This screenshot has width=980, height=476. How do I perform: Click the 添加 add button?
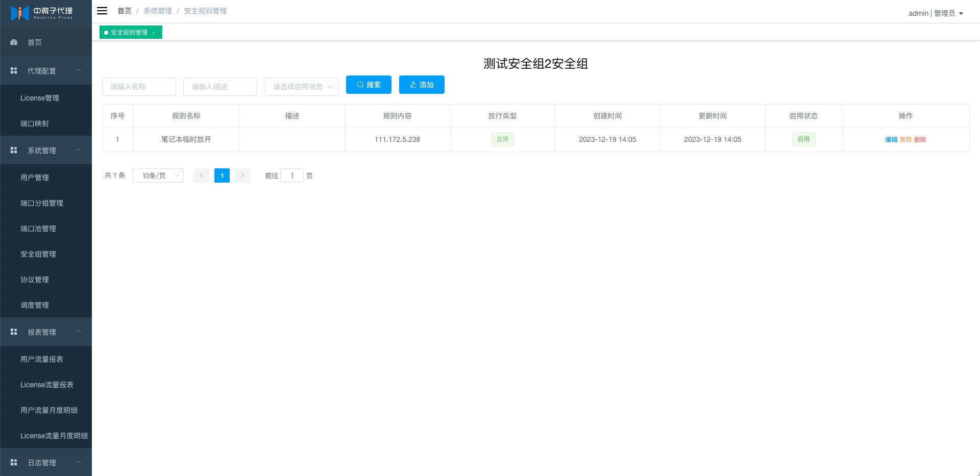[422, 85]
